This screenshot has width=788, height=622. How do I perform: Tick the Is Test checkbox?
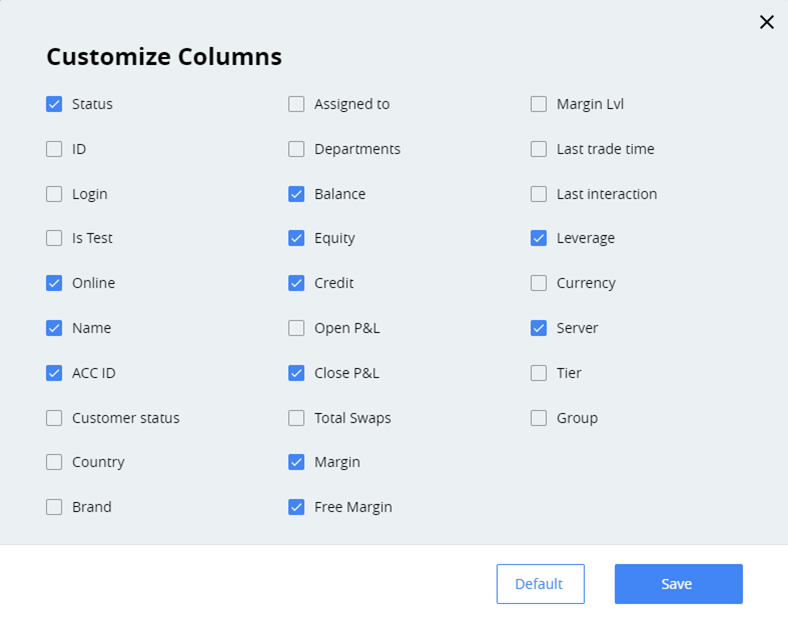point(54,238)
